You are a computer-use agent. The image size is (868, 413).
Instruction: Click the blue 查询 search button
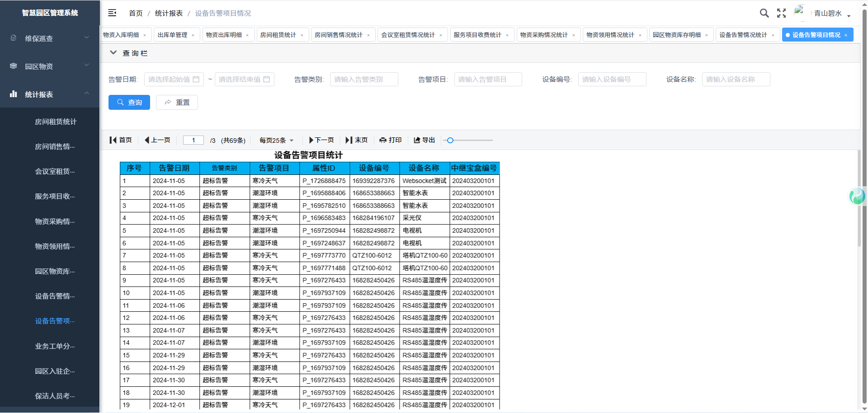129,103
